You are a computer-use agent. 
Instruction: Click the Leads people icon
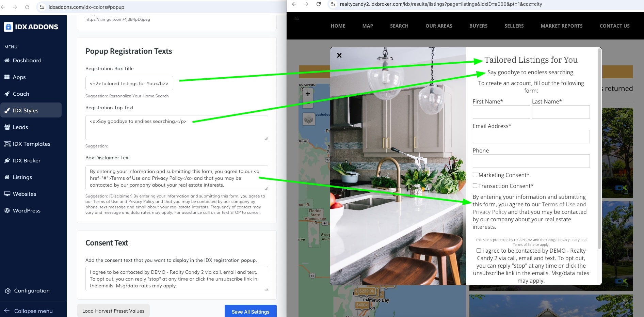coord(7,127)
